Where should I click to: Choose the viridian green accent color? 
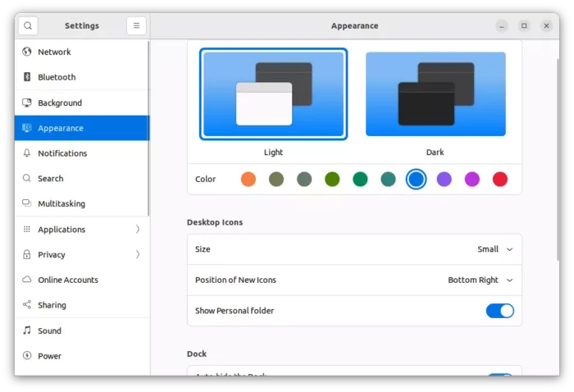(360, 180)
